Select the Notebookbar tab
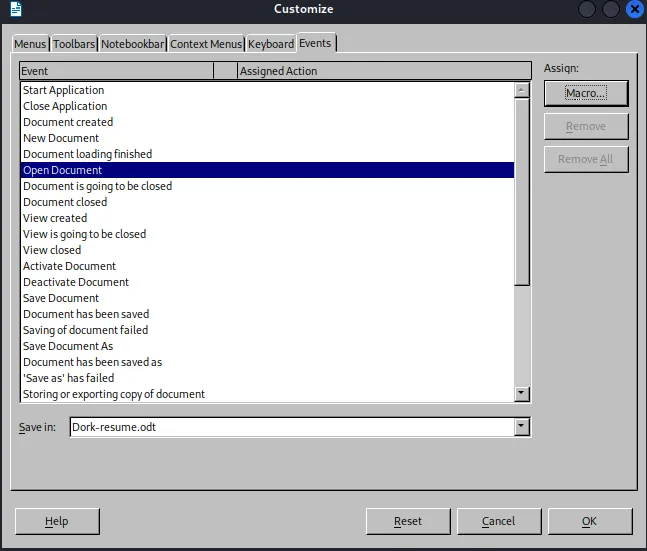 point(133,44)
